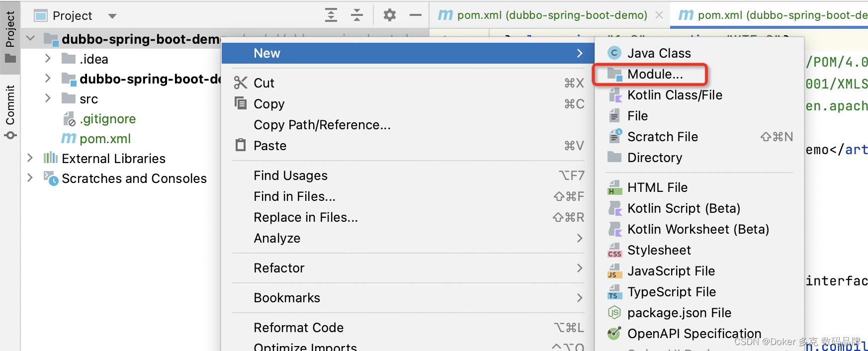Screen dimensions: 868x351
Task: Open the Project view mode dropdown
Action: (112, 15)
